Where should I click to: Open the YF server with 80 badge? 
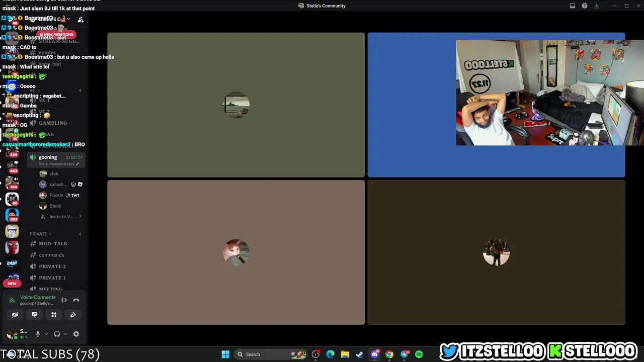click(12, 199)
